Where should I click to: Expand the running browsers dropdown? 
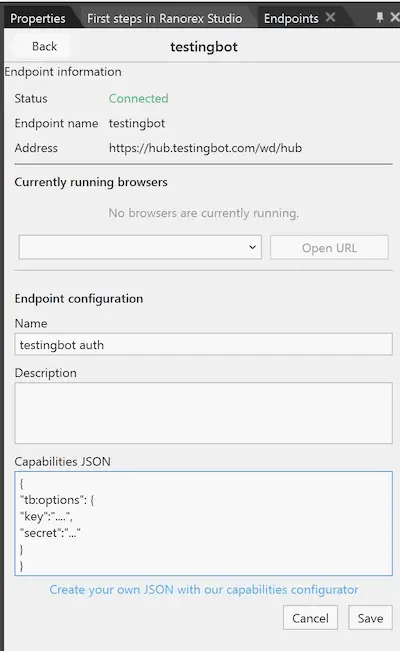(x=140, y=247)
